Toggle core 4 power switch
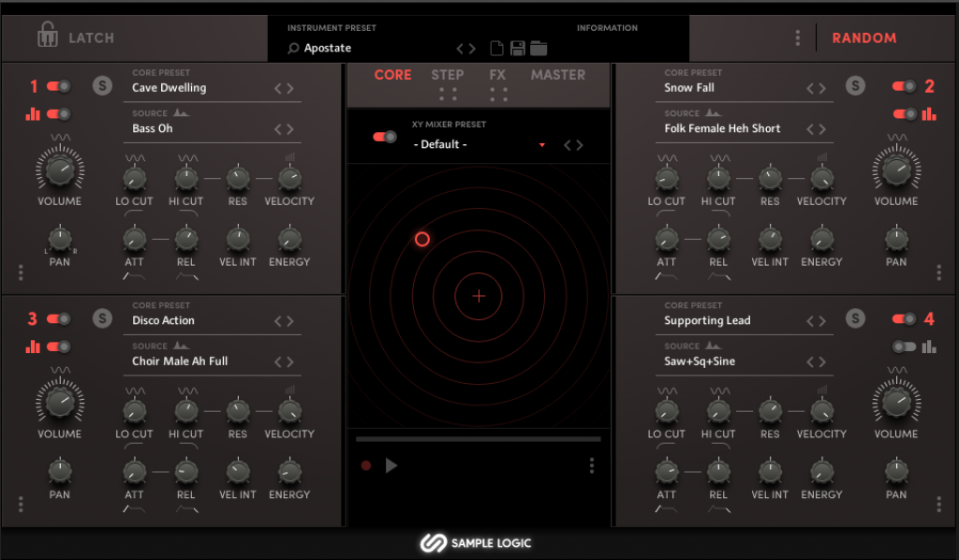The image size is (959, 560). tap(904, 318)
